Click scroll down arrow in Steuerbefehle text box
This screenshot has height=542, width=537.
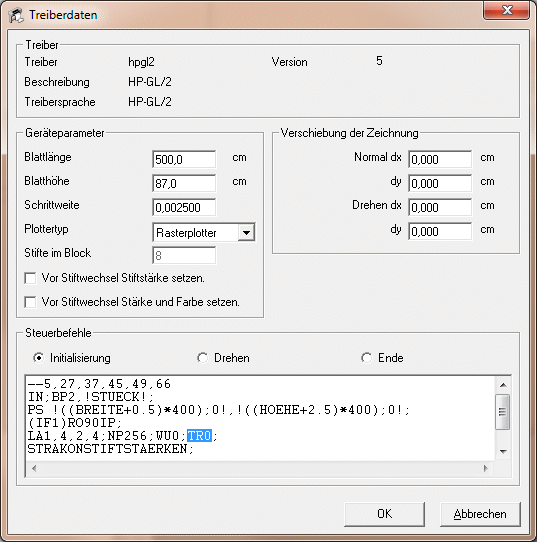coord(503,451)
